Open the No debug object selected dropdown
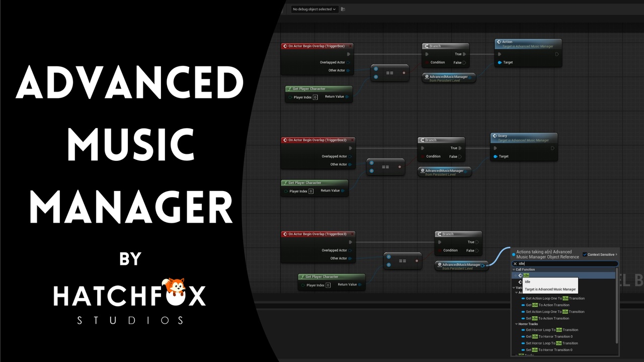The height and width of the screenshot is (362, 644). pyautogui.click(x=314, y=9)
